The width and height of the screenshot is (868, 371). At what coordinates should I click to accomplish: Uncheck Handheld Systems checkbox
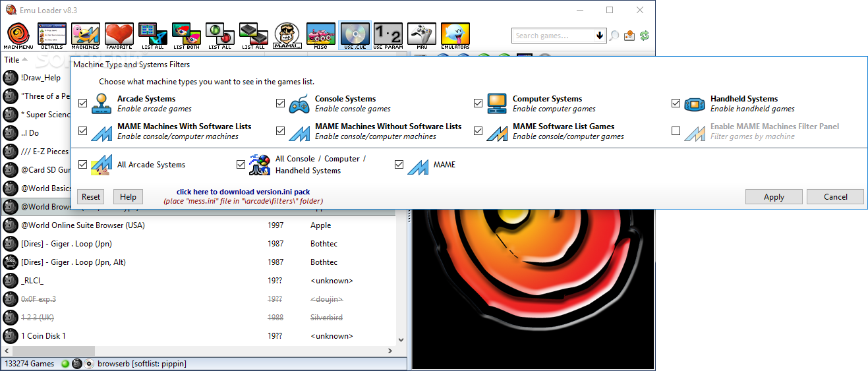[x=676, y=103]
